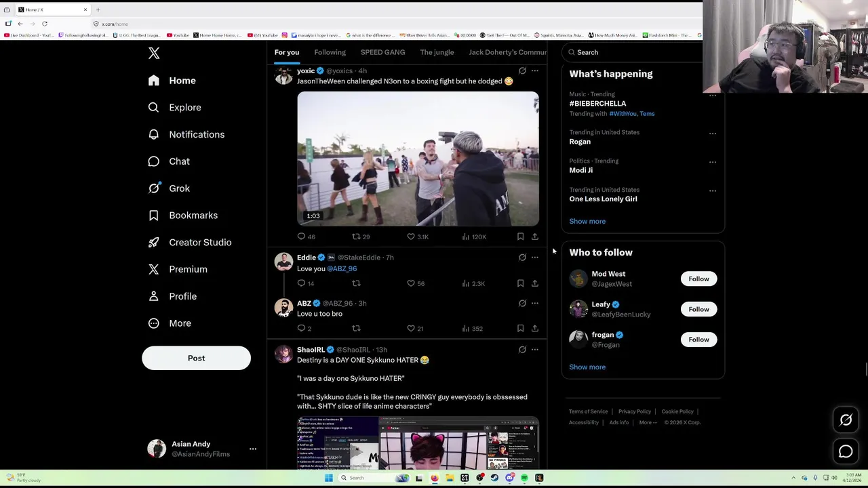This screenshot has width=868, height=488.
Task: Share yoxic's post
Action: 534,237
